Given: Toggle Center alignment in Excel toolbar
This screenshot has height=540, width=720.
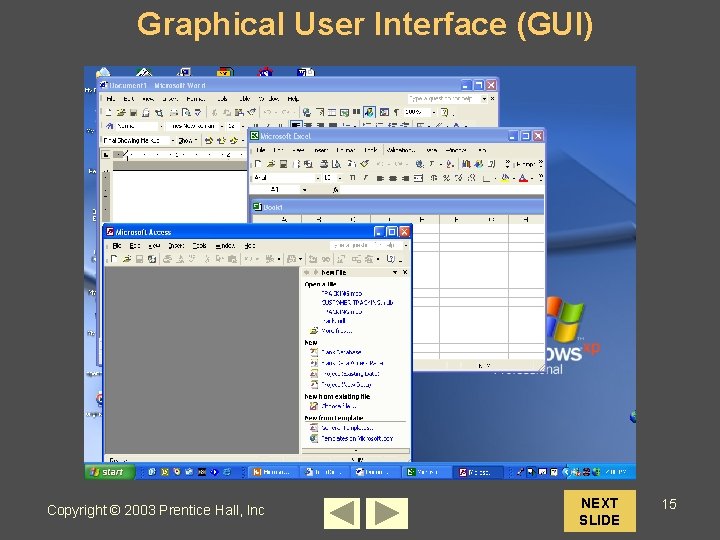Looking at the screenshot, I should point(393,178).
